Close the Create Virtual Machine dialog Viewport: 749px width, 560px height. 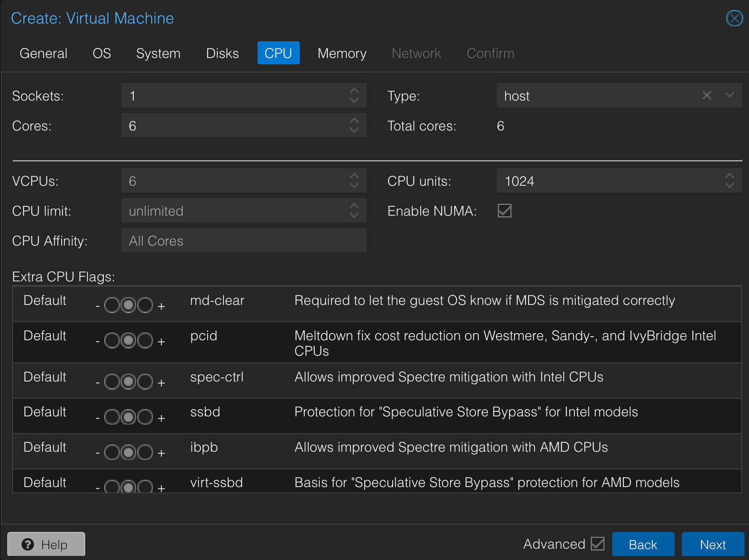point(734,19)
